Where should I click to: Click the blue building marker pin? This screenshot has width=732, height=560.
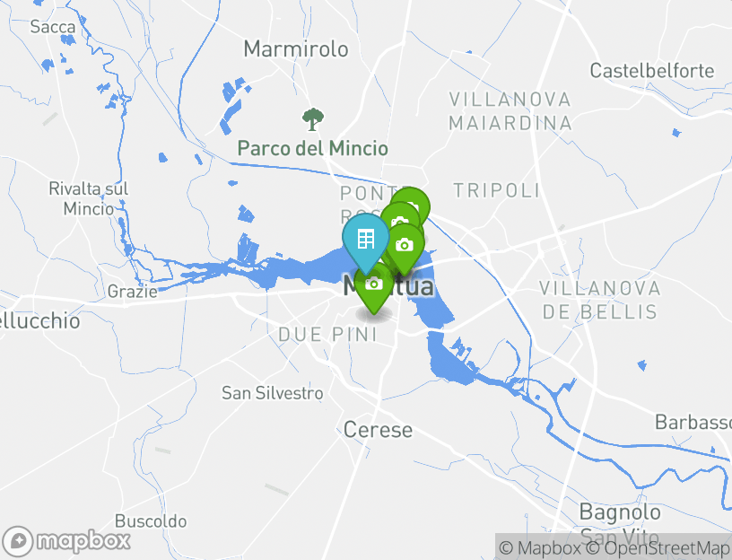tap(365, 239)
